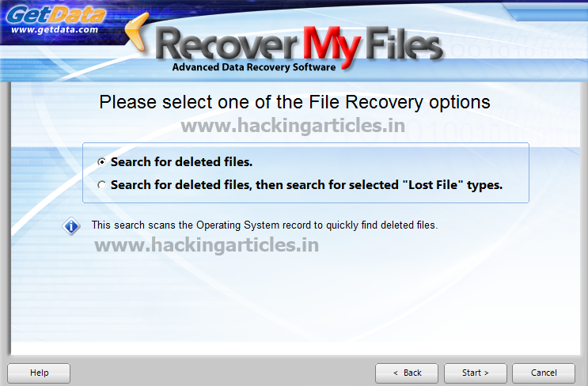Open the Help button
Viewport: 588px width, 386px height.
[39, 373]
